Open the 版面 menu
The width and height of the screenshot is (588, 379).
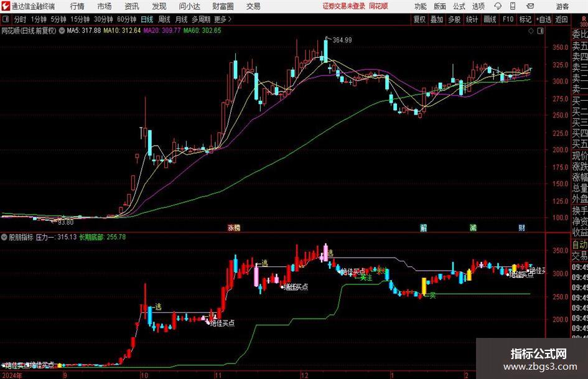click(x=439, y=6)
